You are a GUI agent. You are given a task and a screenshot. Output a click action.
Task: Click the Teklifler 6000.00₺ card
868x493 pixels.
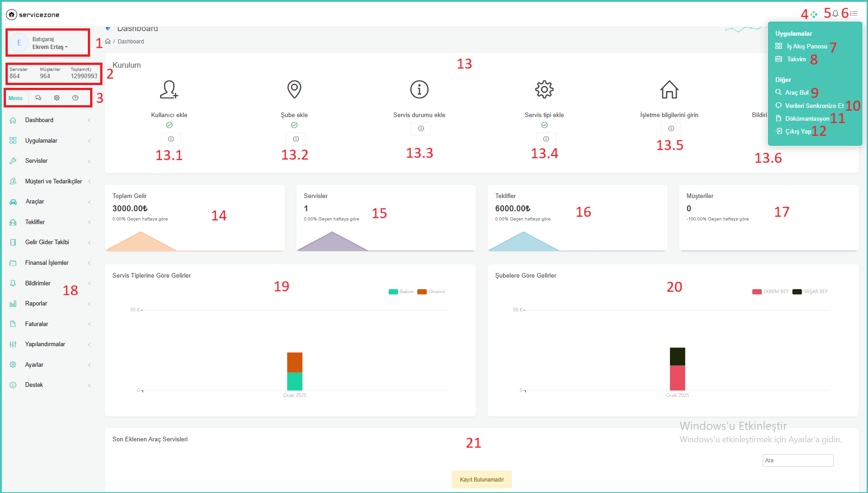[x=578, y=218]
